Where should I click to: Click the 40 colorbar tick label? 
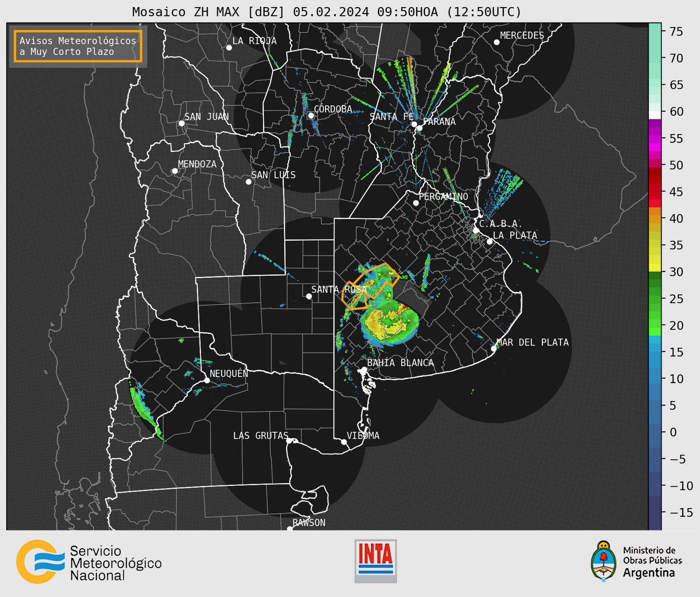point(676,218)
